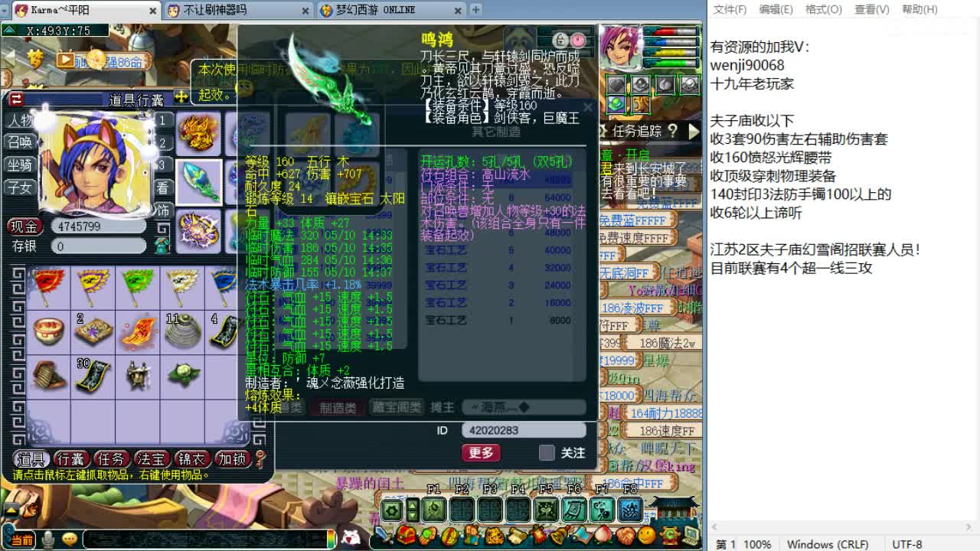This screenshot has width=980, height=551.
Task: Pick the red flag item
Action: click(x=48, y=286)
